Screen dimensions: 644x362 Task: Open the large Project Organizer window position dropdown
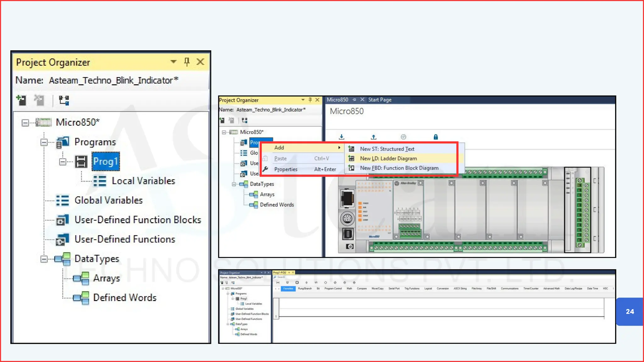point(173,62)
